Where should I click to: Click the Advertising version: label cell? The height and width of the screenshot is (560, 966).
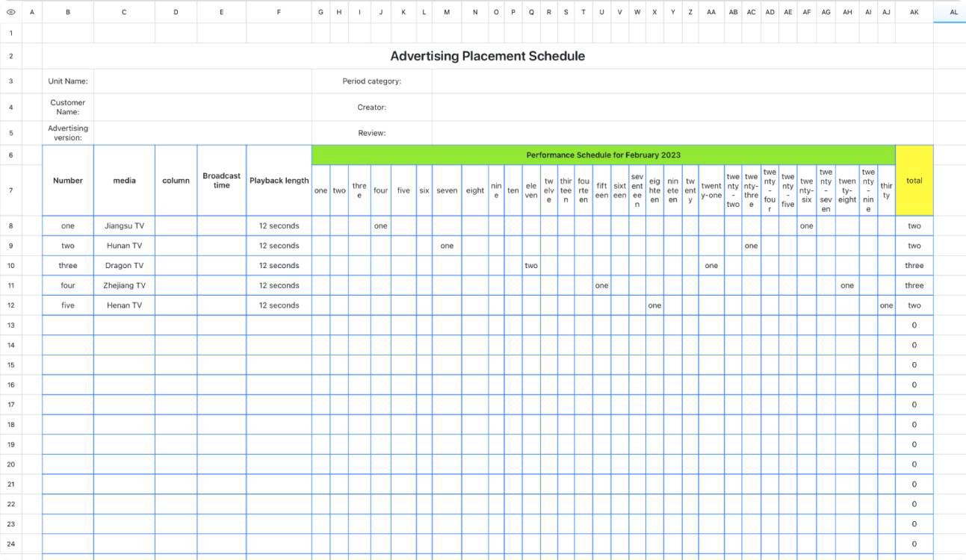click(68, 133)
